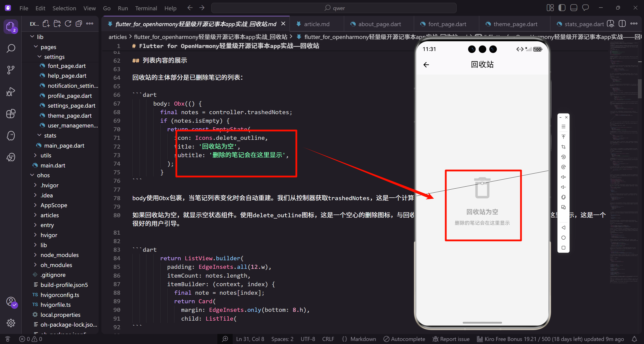This screenshot has height=344, width=644.
Task: Click New File icon in Explorer header
Action: [x=46, y=24]
